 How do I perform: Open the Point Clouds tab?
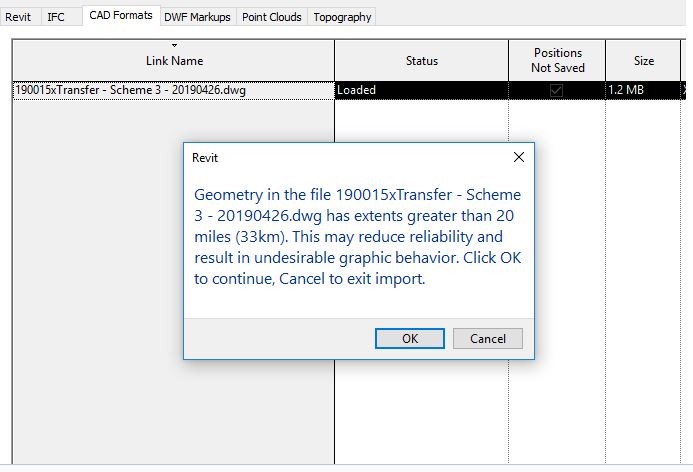(x=271, y=17)
